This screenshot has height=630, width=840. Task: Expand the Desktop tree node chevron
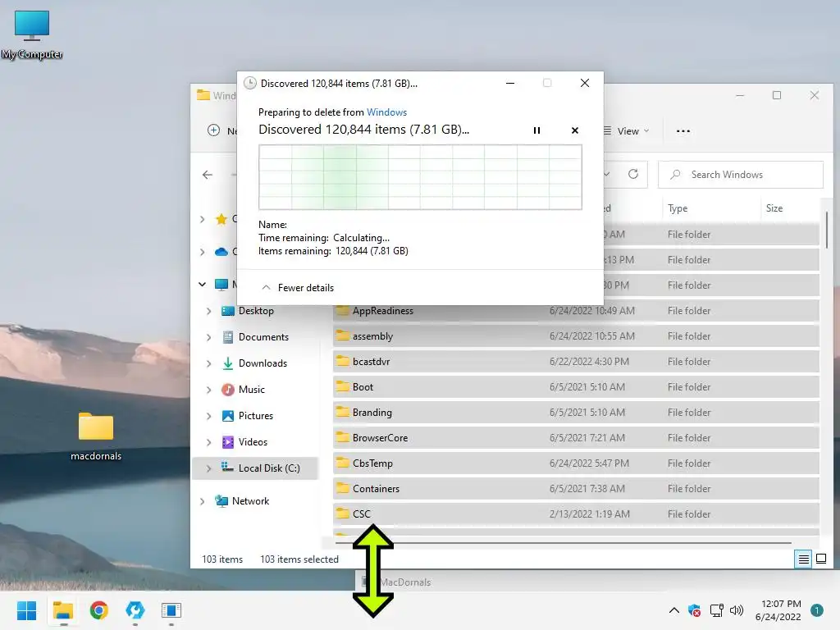pyautogui.click(x=208, y=311)
